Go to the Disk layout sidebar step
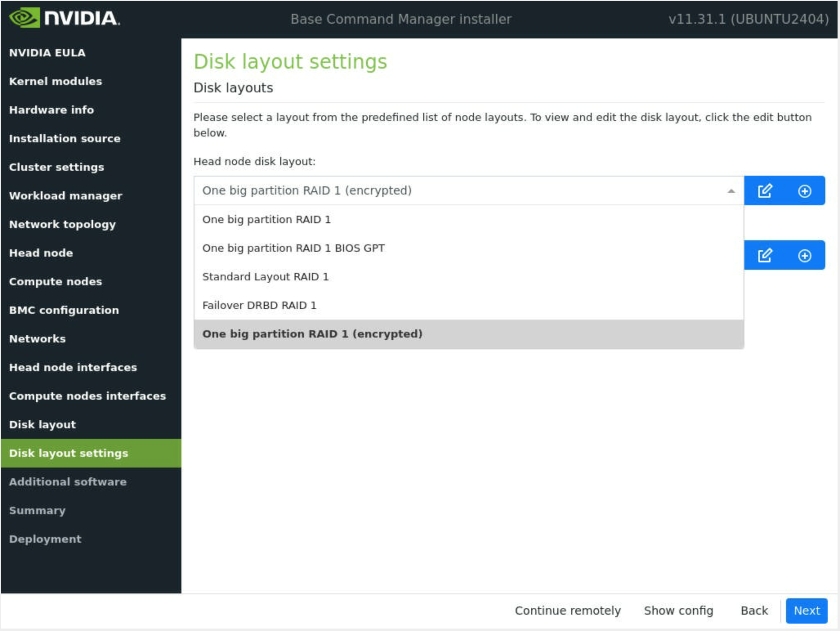 coord(42,425)
